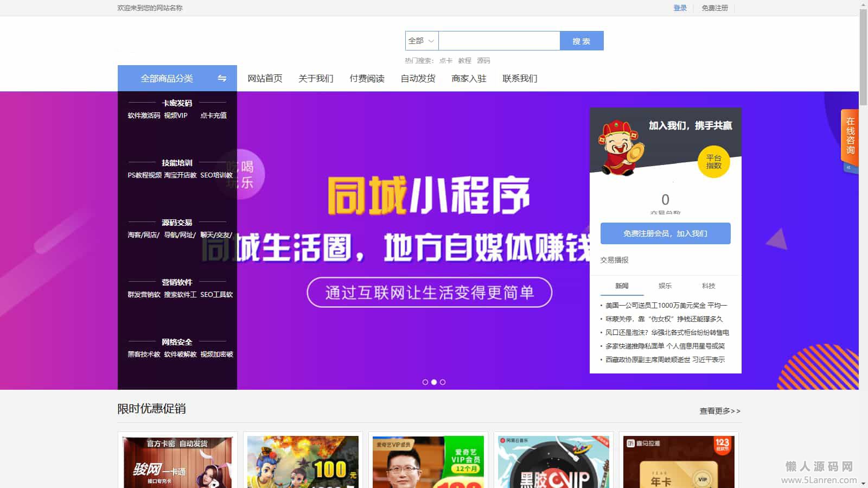868x488 pixels.
Task: Choose 导航/网址 subcategory
Action: (180, 235)
